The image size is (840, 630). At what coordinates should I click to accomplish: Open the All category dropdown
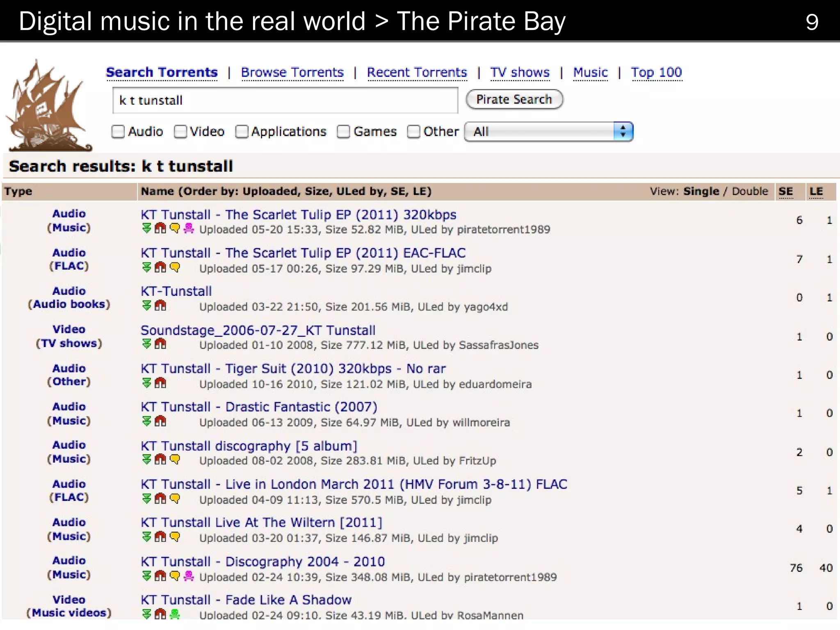(x=549, y=132)
